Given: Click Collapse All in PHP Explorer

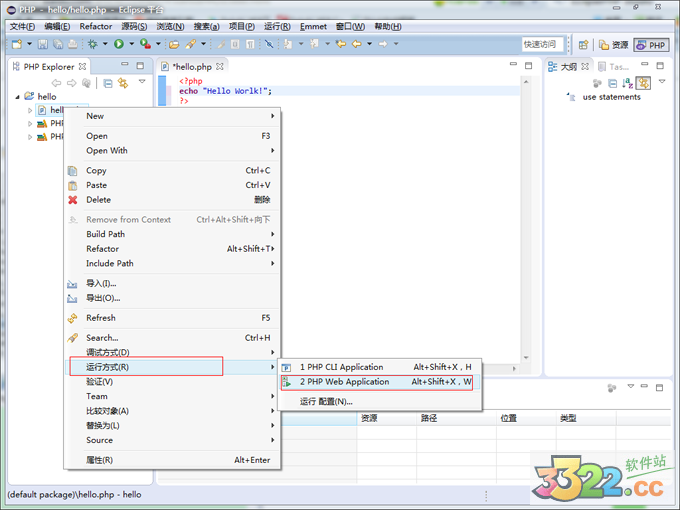Looking at the screenshot, I should pos(108,83).
